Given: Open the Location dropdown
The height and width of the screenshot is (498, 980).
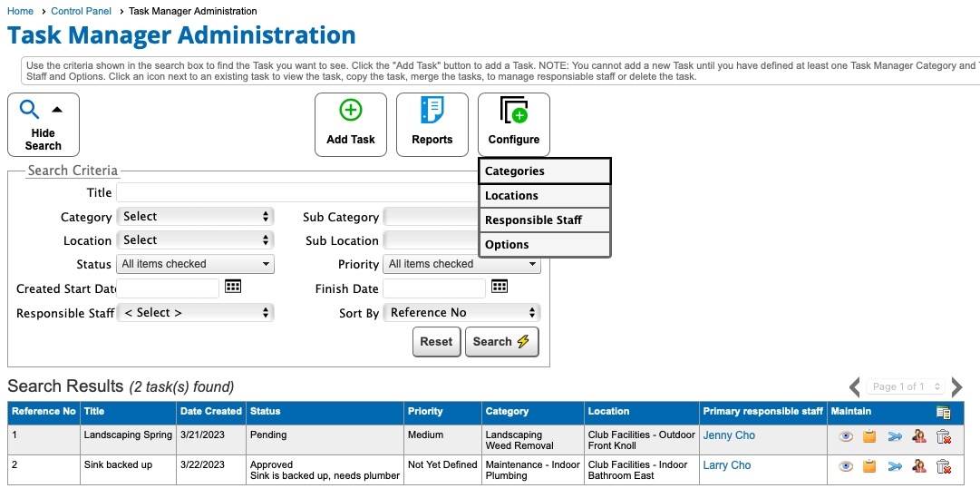Looking at the screenshot, I should click(195, 240).
